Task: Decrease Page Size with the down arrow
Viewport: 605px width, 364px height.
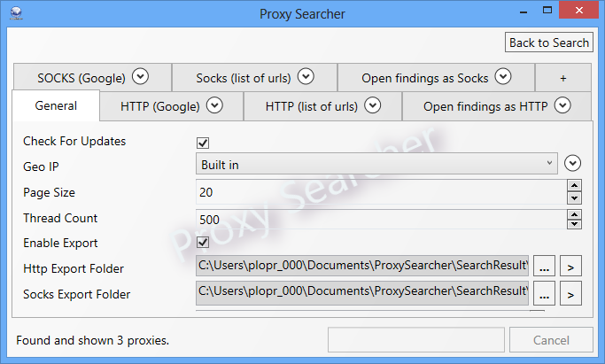Action: pos(575,198)
